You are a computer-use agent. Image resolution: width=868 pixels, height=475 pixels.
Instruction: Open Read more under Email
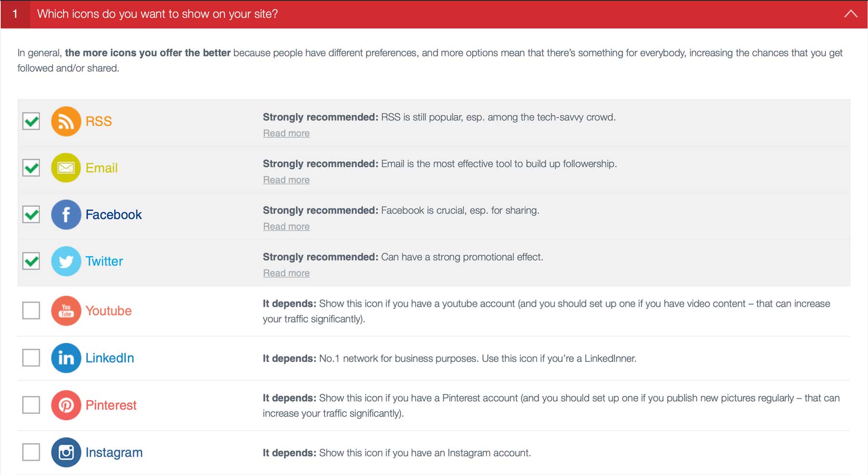tap(286, 179)
